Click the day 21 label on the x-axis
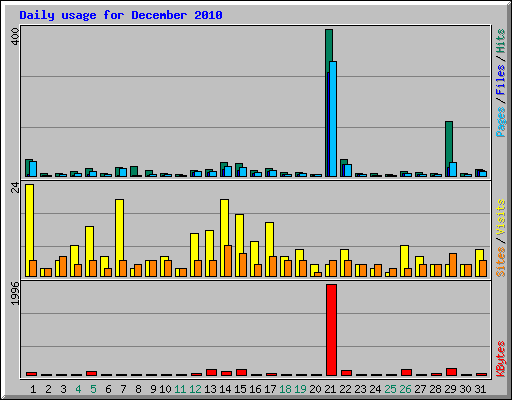This screenshot has width=512, height=400. [330, 389]
